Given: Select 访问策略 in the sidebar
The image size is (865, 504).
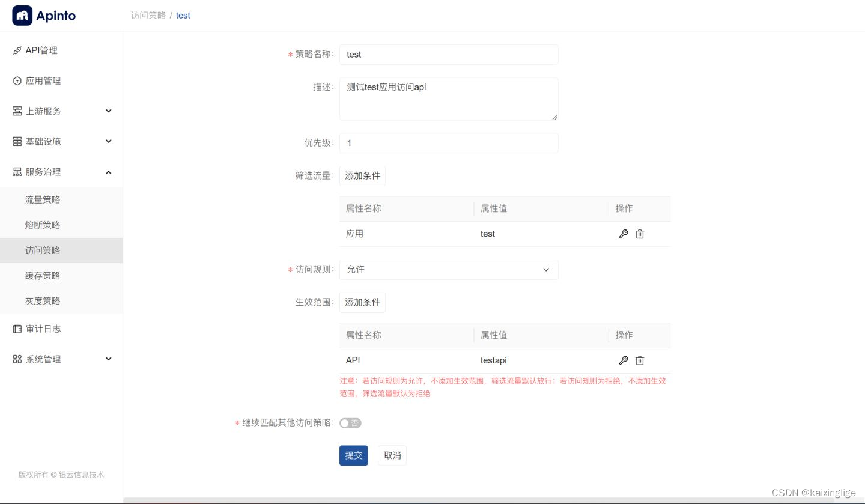Looking at the screenshot, I should [61, 250].
